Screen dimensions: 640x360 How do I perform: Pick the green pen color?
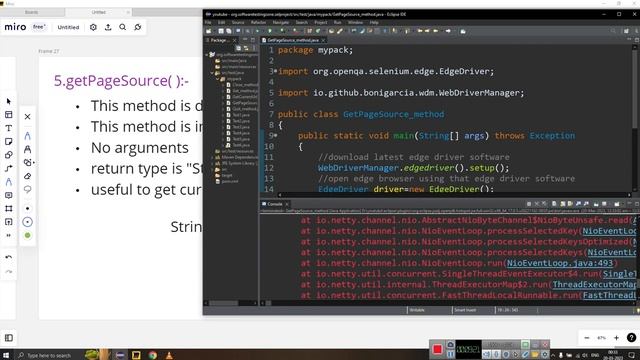coord(27,236)
